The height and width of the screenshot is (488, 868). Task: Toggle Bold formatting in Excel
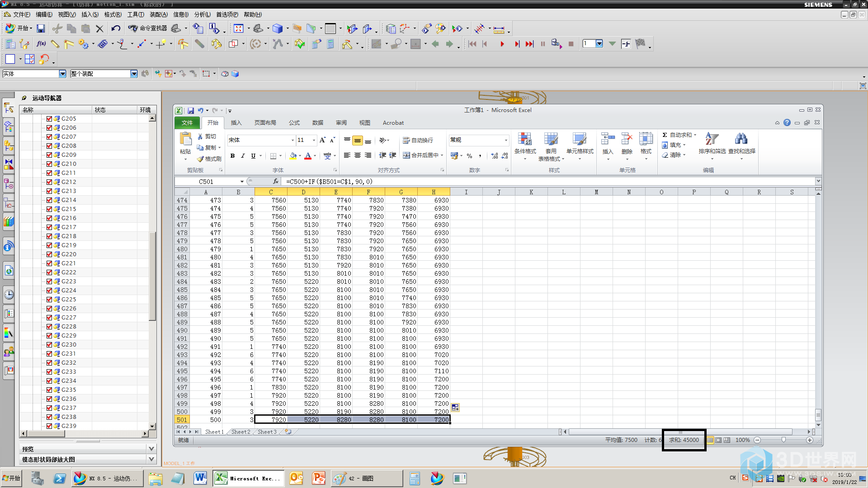[232, 156]
